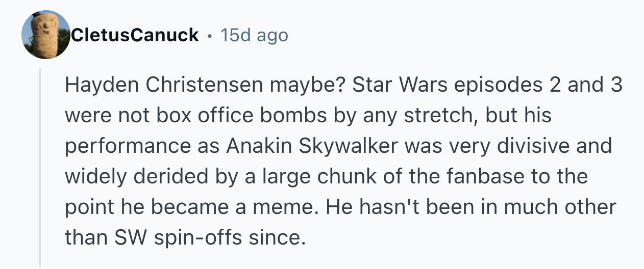Click "Anakin Skywalker" in the comment text

(311, 146)
